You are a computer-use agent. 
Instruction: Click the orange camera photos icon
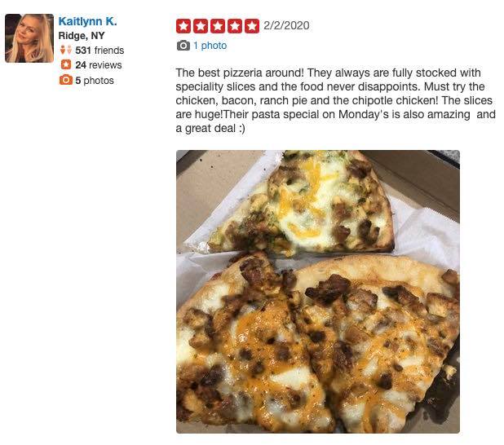click(66, 80)
